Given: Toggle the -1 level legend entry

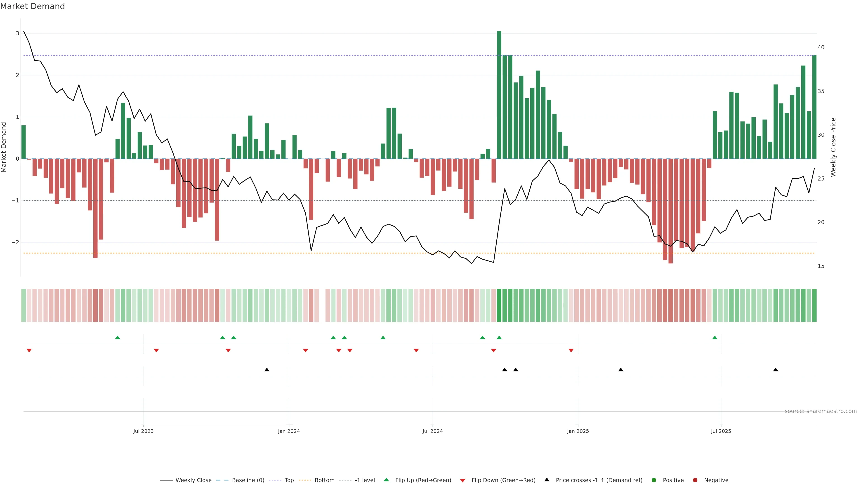Looking at the screenshot, I should 365,480.
